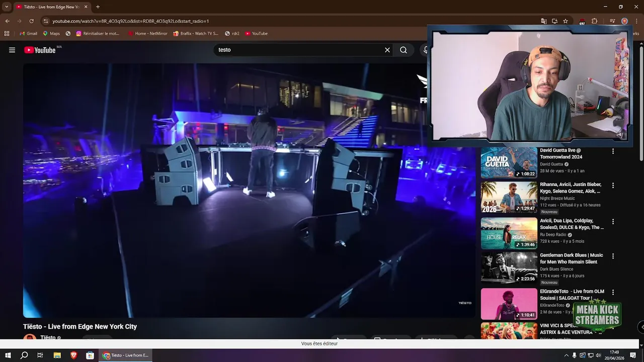Select the youtube.com address bar URL
Screen dimensions: 644x362
point(131,21)
